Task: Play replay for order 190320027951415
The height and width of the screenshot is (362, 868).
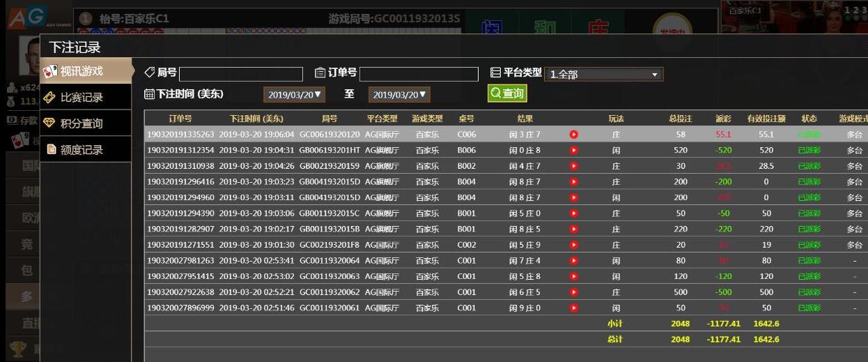Action: (574, 276)
